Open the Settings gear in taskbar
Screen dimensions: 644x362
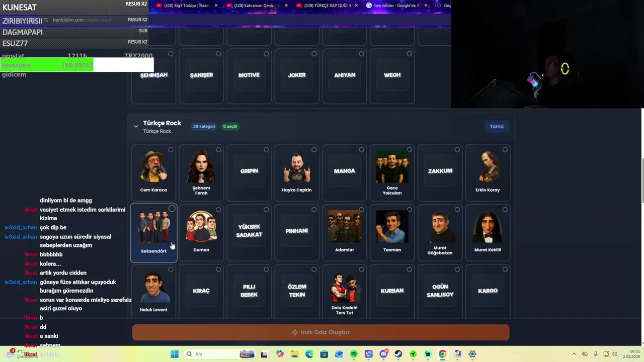[x=472, y=354]
